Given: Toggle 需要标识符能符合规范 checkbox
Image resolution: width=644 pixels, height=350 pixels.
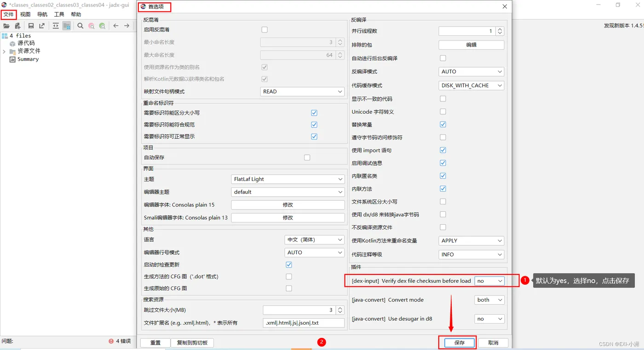Looking at the screenshot, I should (314, 125).
